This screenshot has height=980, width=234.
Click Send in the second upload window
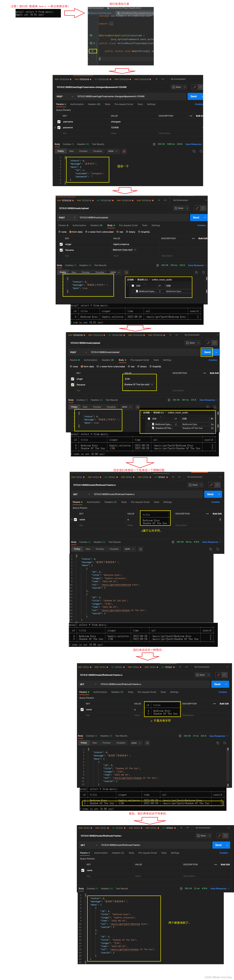pyautogui.click(x=207, y=352)
